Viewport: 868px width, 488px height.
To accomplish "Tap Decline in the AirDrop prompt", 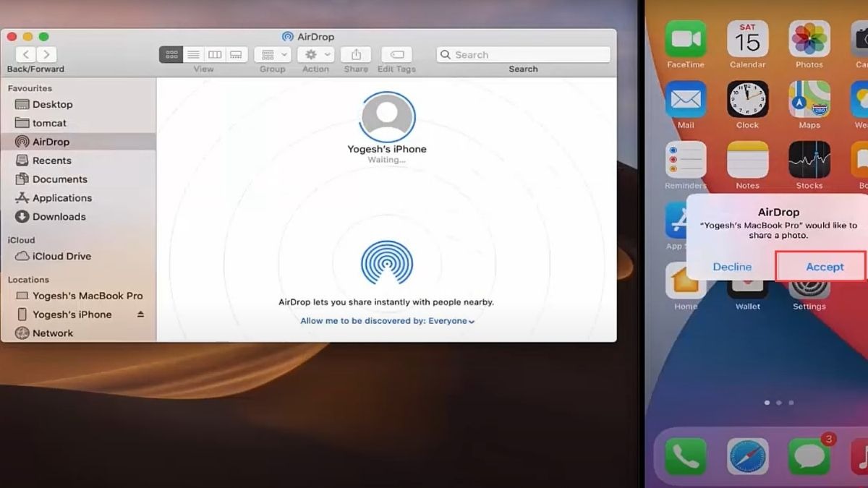I will pyautogui.click(x=732, y=267).
